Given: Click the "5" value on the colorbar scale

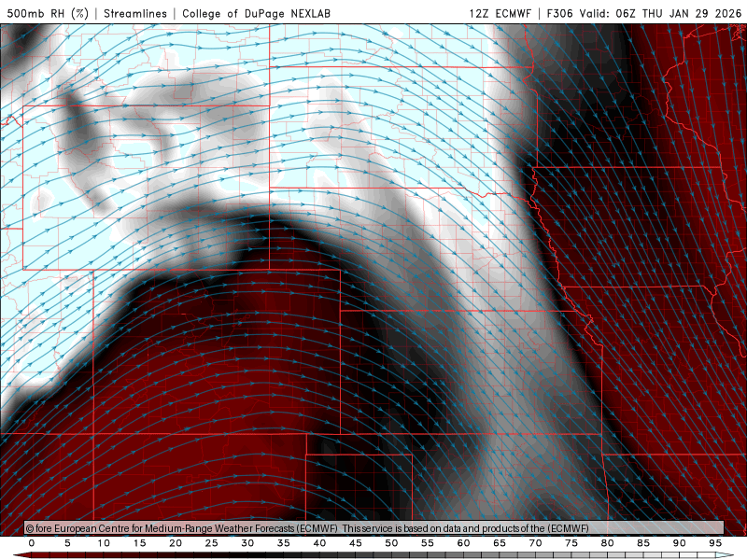Looking at the screenshot, I should pyautogui.click(x=67, y=543).
